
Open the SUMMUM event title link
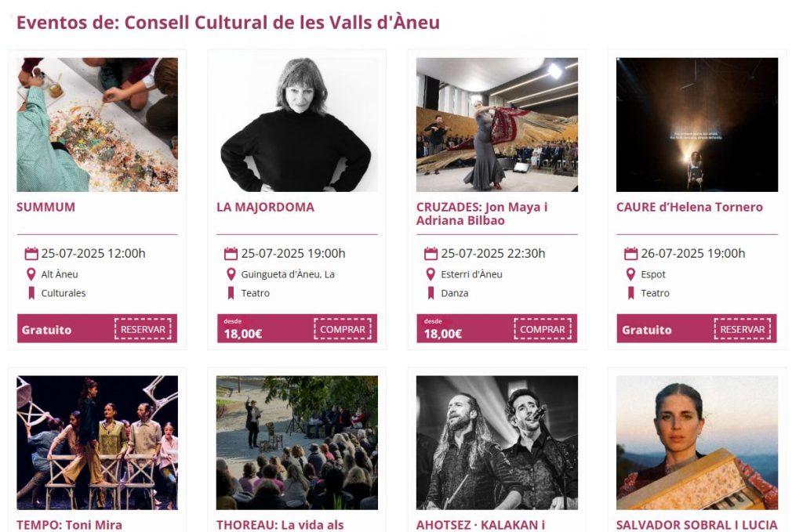tap(45, 207)
